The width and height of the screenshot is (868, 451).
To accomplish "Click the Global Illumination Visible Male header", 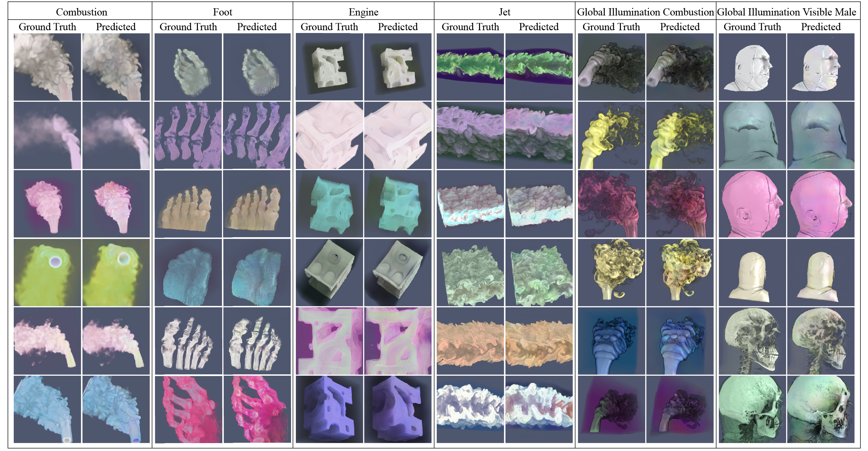I will click(787, 12).
